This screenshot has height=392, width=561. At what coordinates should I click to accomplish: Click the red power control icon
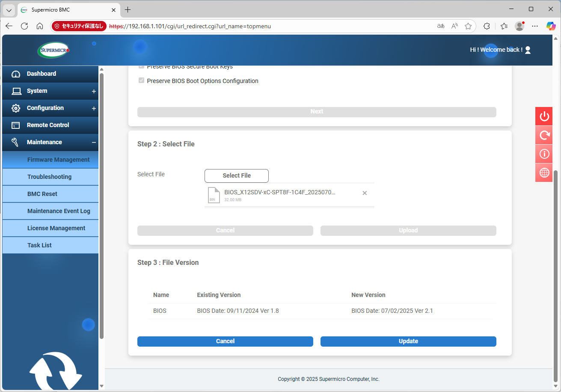(544, 116)
